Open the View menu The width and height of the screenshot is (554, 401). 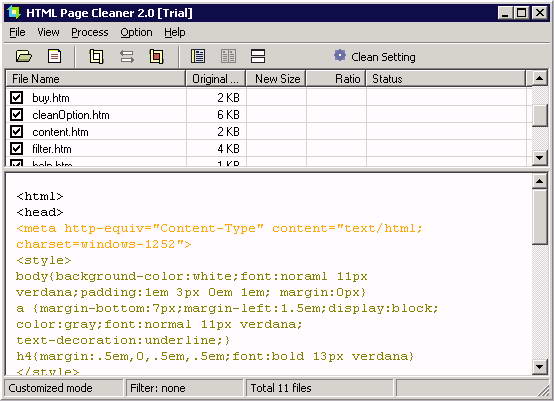point(48,33)
